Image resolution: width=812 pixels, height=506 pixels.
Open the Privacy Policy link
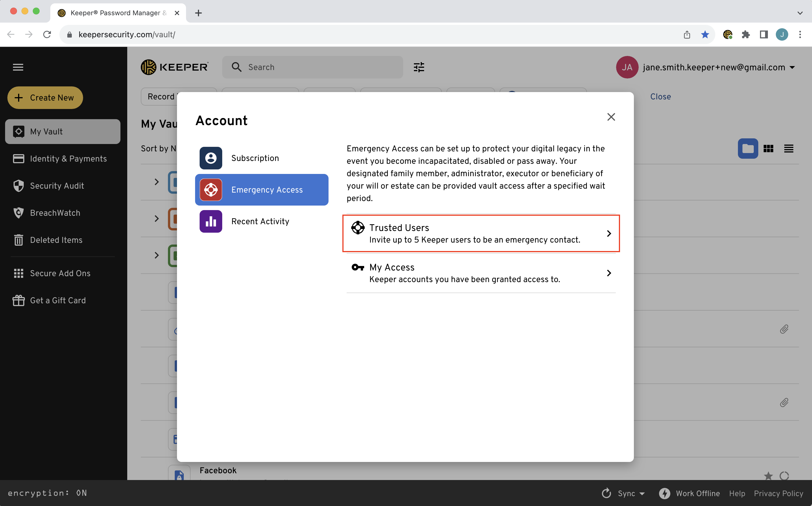(x=778, y=493)
